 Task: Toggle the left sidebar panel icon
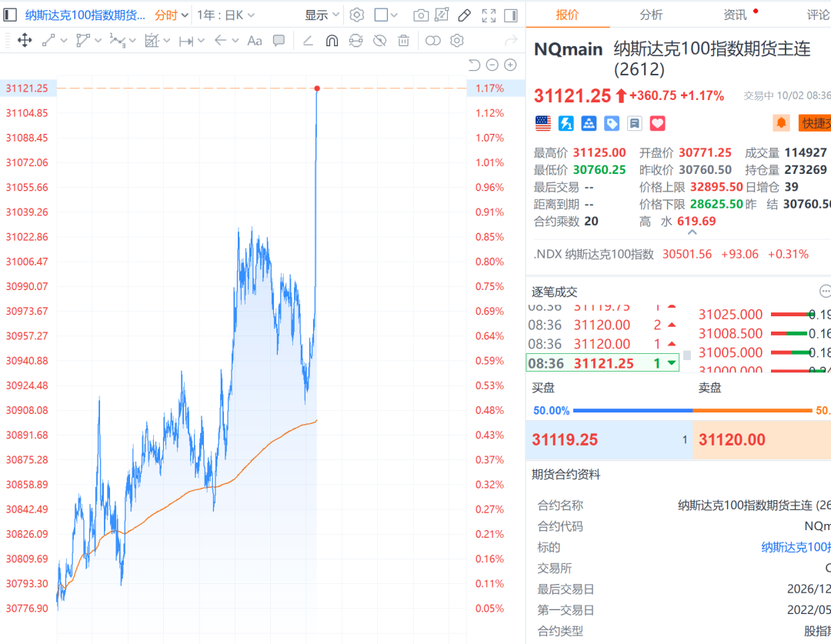point(9,15)
